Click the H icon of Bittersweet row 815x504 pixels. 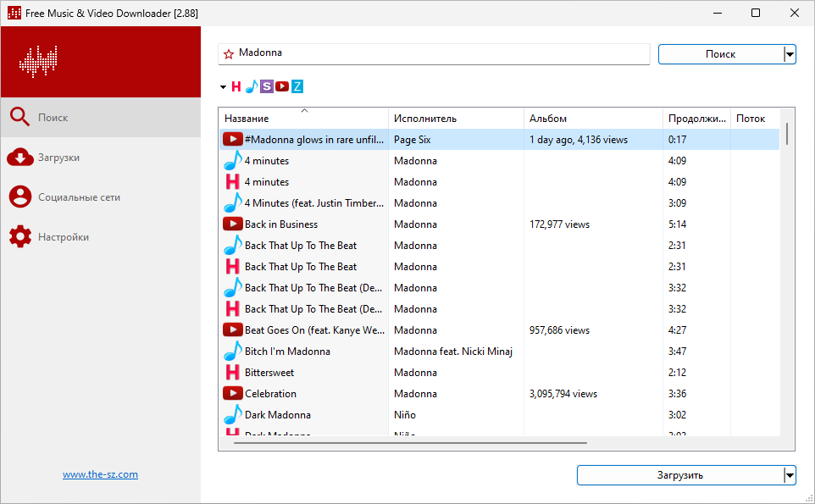click(232, 373)
